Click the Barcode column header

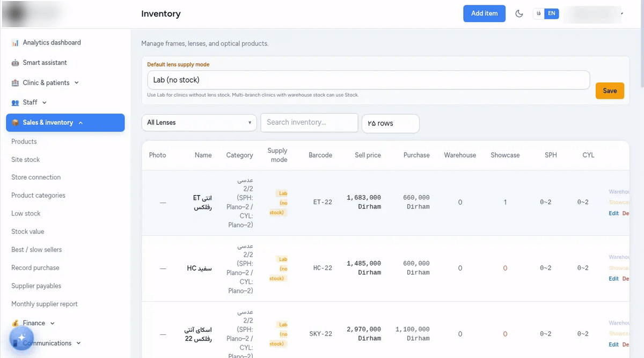320,155
